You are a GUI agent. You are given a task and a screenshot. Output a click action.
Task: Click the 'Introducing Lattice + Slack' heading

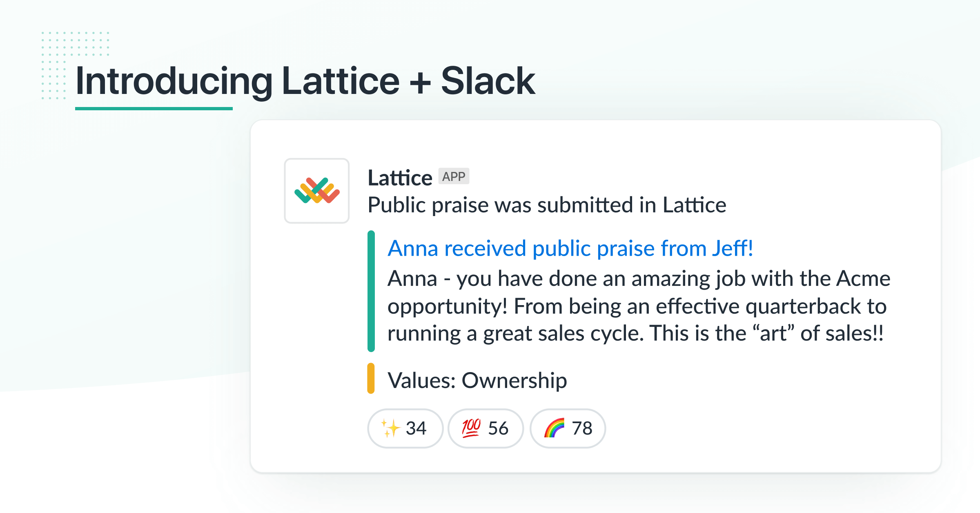305,81
